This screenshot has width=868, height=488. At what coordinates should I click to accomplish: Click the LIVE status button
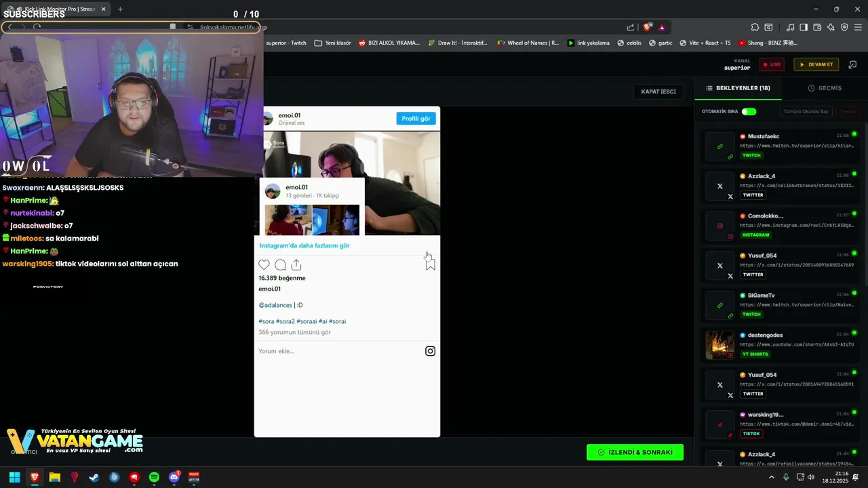pos(772,64)
